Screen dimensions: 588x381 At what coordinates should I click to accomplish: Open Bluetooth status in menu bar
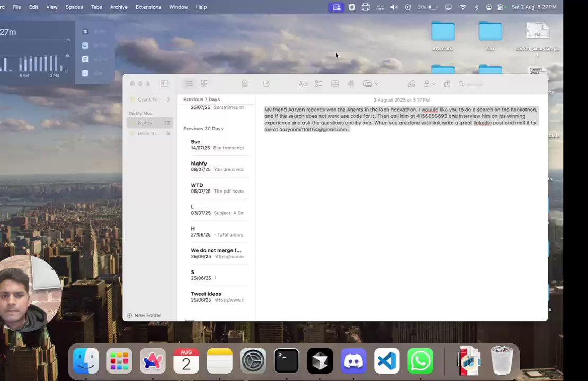coord(476,7)
